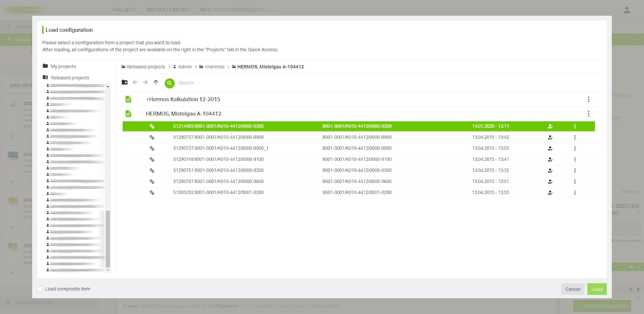The width and height of the screenshot is (644, 314).
Task: Go to Admin in the breadcrumb path
Action: (184, 67)
